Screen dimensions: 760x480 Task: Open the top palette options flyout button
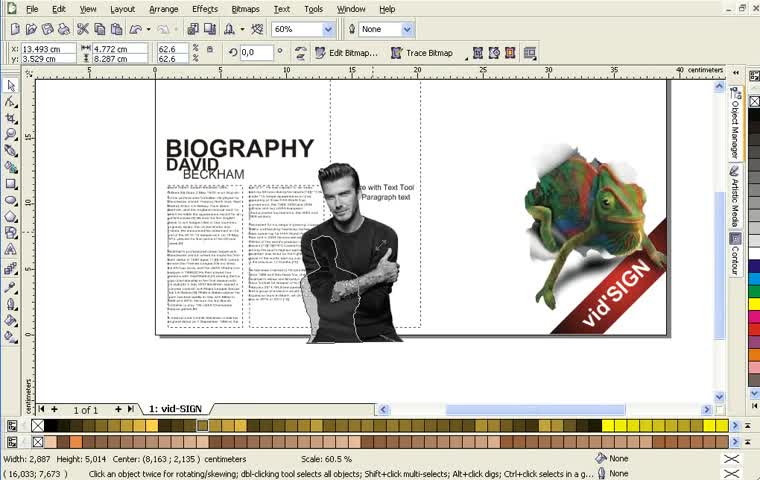pyautogui.click(x=12, y=426)
